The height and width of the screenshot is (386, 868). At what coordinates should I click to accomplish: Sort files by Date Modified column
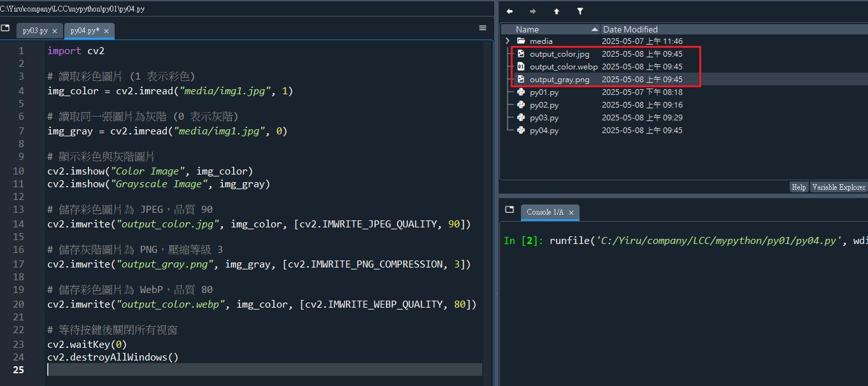tap(630, 29)
